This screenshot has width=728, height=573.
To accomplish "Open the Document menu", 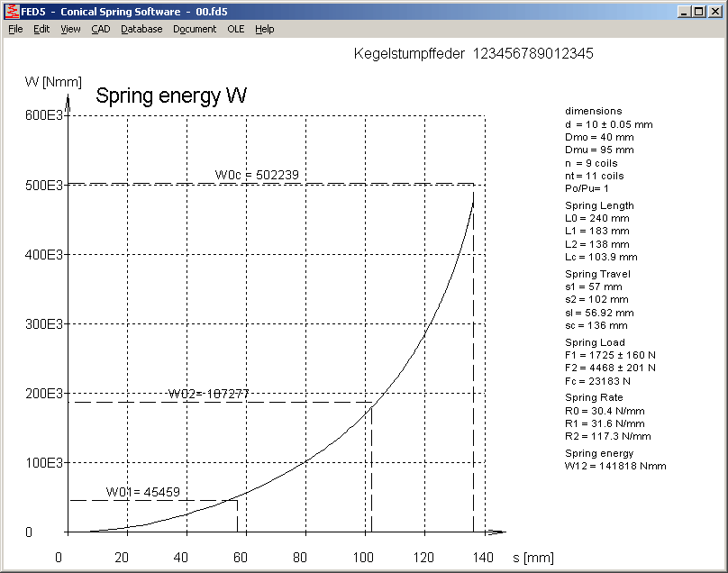I will [195, 29].
